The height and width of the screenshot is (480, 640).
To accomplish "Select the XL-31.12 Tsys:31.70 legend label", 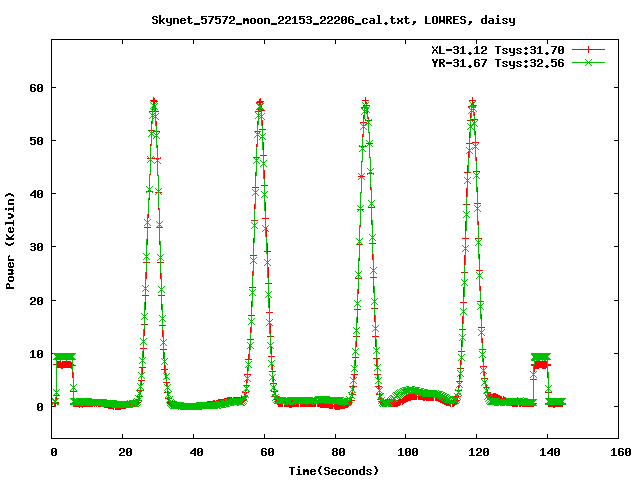I will [498, 50].
